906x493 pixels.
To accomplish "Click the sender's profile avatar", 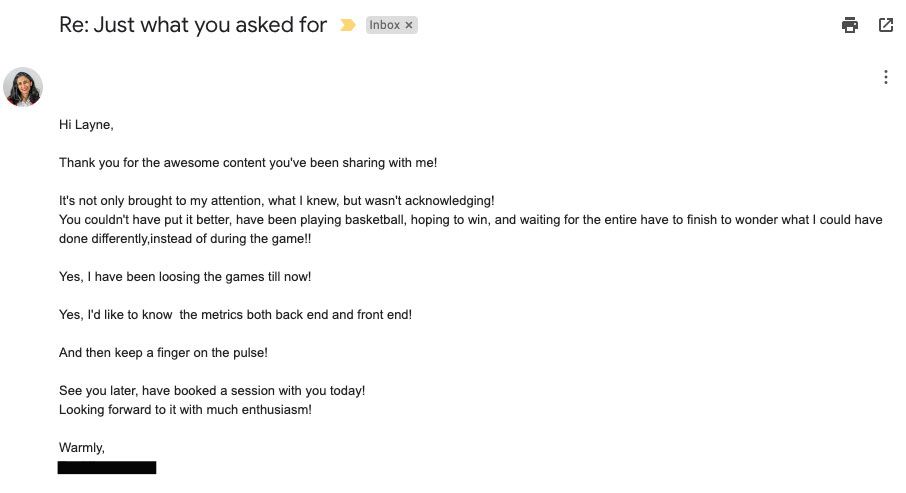I will click(23, 87).
